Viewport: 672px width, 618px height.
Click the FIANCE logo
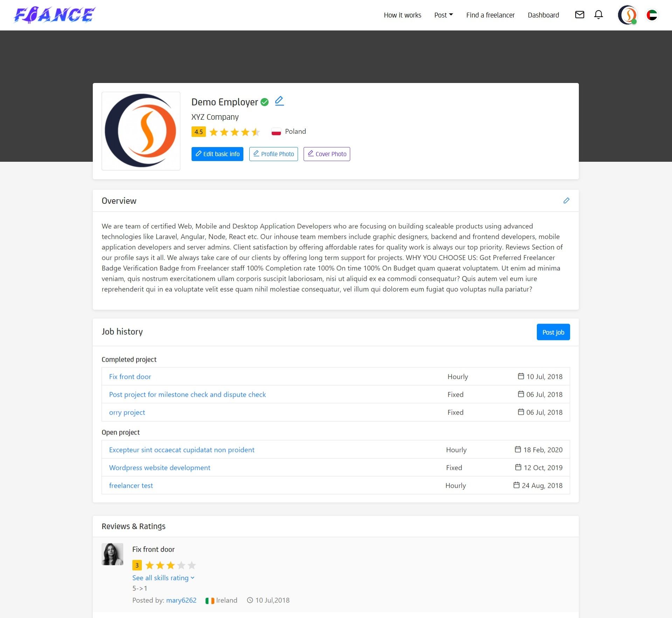tap(54, 15)
